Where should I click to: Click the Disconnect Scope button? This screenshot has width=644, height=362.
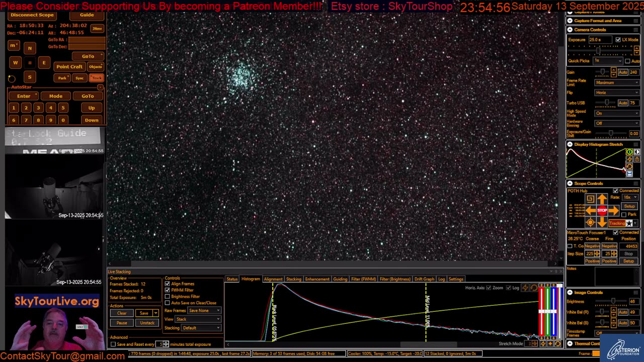click(32, 15)
